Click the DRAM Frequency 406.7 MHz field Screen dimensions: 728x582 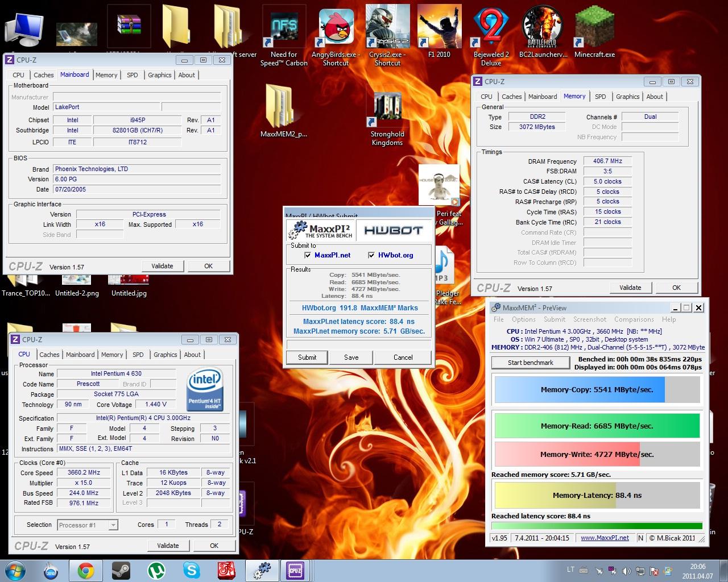click(607, 161)
